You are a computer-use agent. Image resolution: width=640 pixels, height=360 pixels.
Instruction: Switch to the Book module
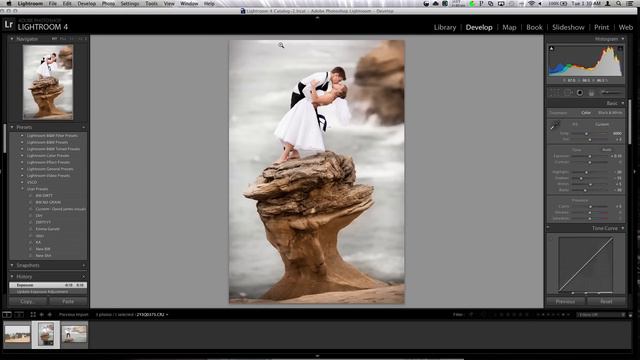tap(534, 27)
